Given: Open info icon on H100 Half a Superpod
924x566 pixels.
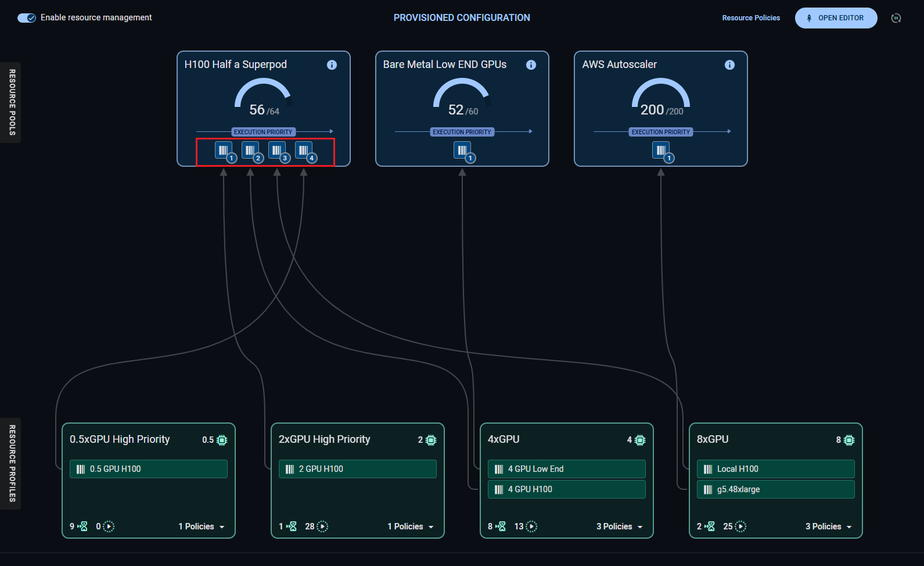Looking at the screenshot, I should pos(332,65).
